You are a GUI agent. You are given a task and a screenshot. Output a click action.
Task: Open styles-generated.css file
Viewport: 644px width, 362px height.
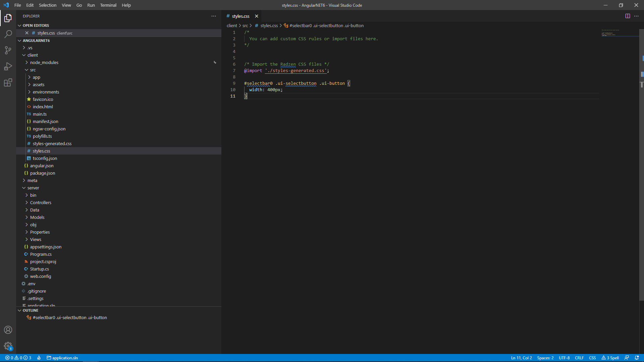coord(119,143)
